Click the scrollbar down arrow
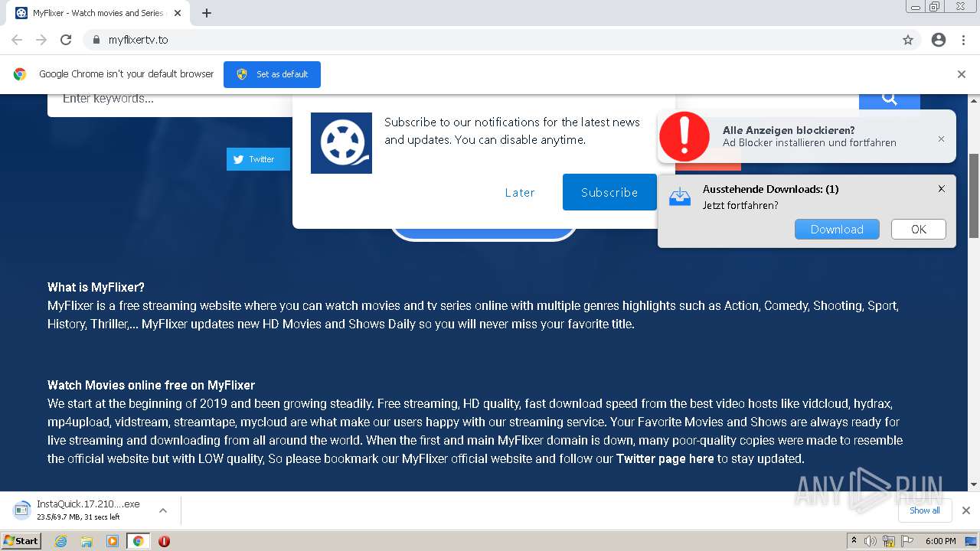The image size is (980, 551). point(974,484)
